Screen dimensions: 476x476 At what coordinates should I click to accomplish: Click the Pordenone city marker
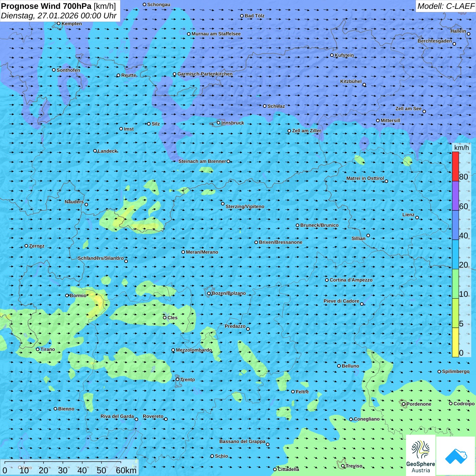(x=404, y=404)
